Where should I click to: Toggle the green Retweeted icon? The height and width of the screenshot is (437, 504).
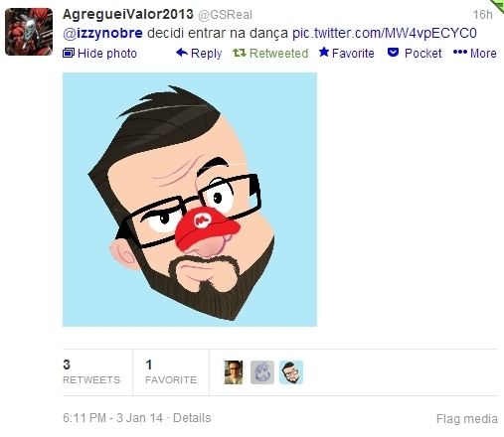240,53
